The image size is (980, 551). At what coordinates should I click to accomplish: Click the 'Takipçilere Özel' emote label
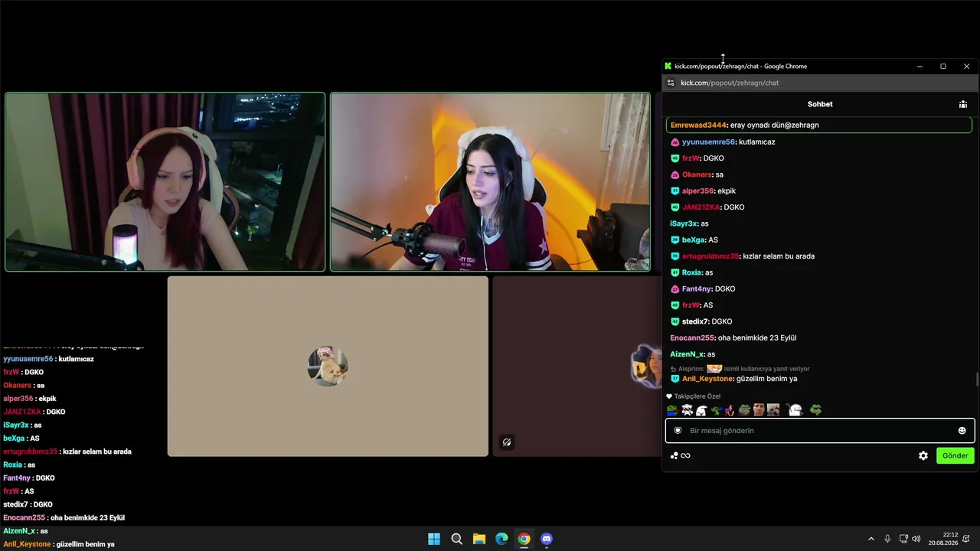point(697,396)
